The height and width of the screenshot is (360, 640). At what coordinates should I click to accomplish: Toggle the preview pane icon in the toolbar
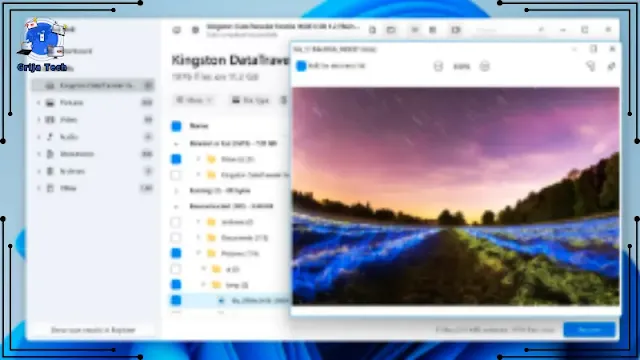(x=456, y=30)
